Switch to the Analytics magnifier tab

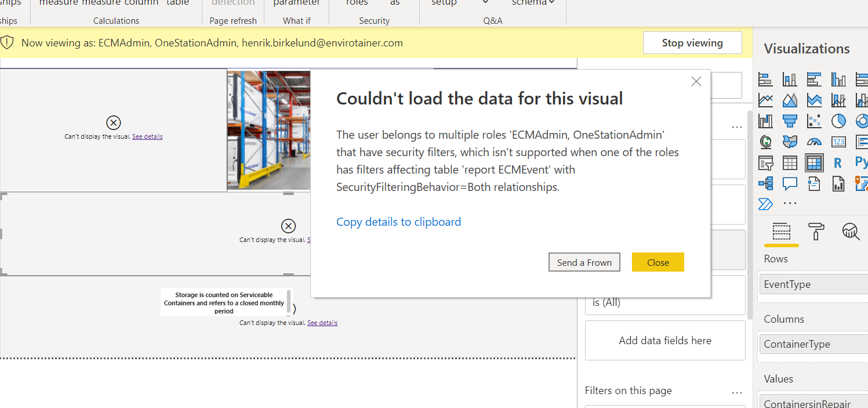(x=851, y=232)
